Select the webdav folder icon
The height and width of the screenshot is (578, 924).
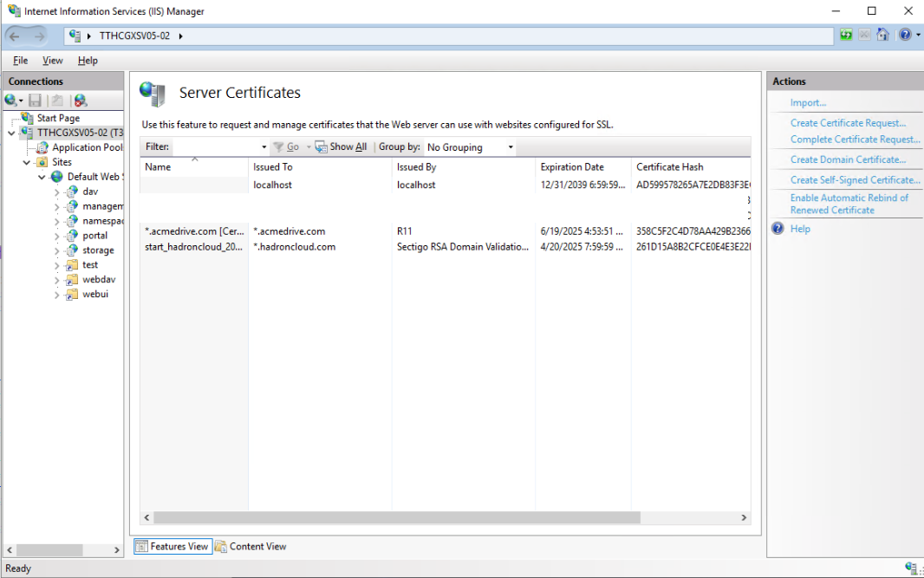tap(72, 280)
